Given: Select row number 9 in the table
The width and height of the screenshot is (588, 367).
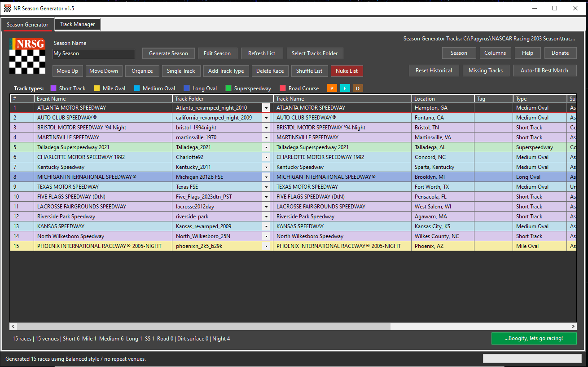Looking at the screenshot, I should coord(22,187).
